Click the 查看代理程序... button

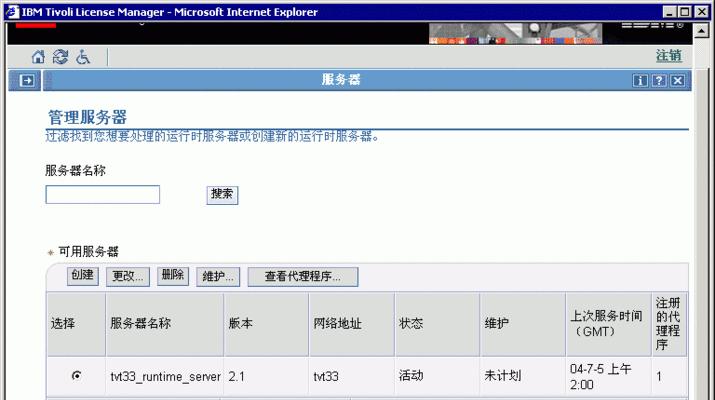tap(303, 277)
